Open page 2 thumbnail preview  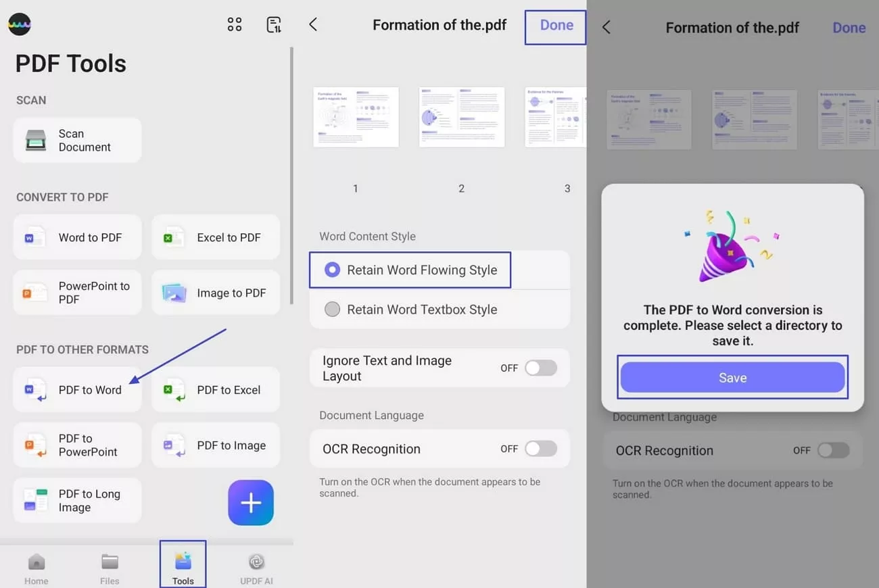point(462,116)
